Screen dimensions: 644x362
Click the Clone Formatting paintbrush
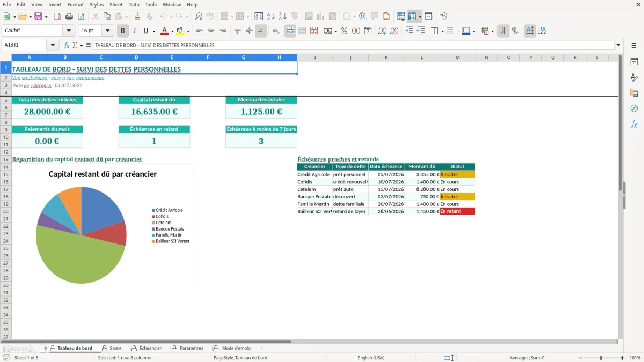point(138,17)
